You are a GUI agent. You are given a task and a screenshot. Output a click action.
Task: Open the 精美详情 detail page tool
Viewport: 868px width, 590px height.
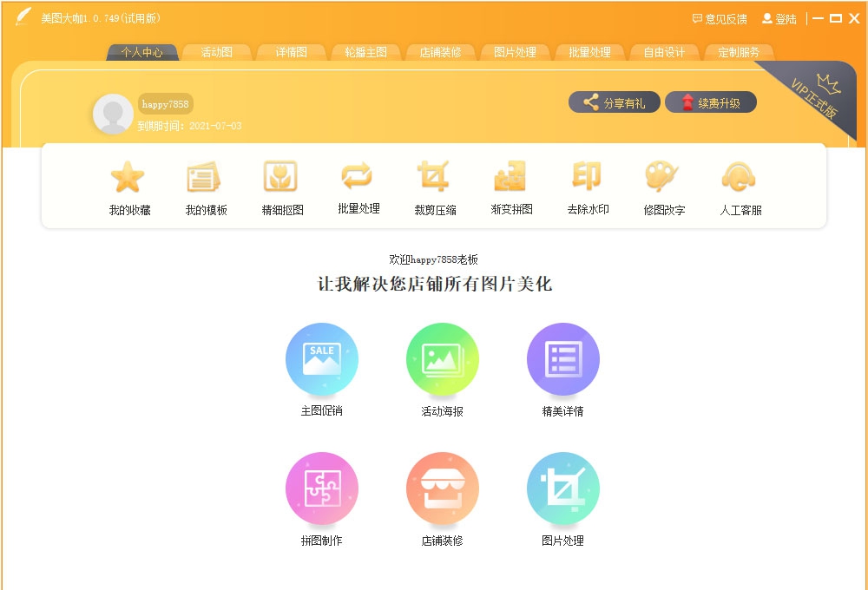(x=562, y=357)
